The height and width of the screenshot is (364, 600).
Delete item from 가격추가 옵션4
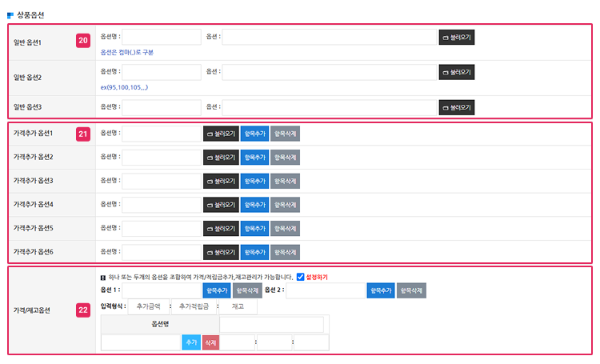pos(285,205)
